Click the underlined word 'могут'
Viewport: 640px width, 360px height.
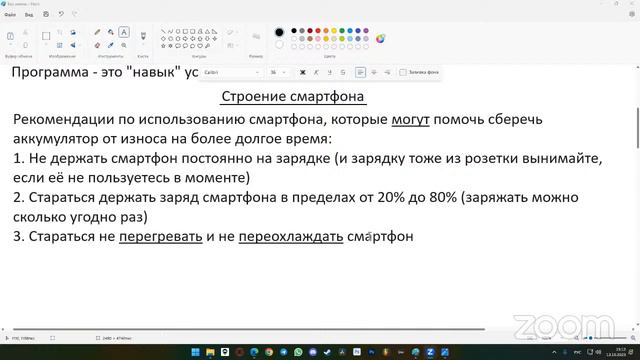pyautogui.click(x=411, y=120)
